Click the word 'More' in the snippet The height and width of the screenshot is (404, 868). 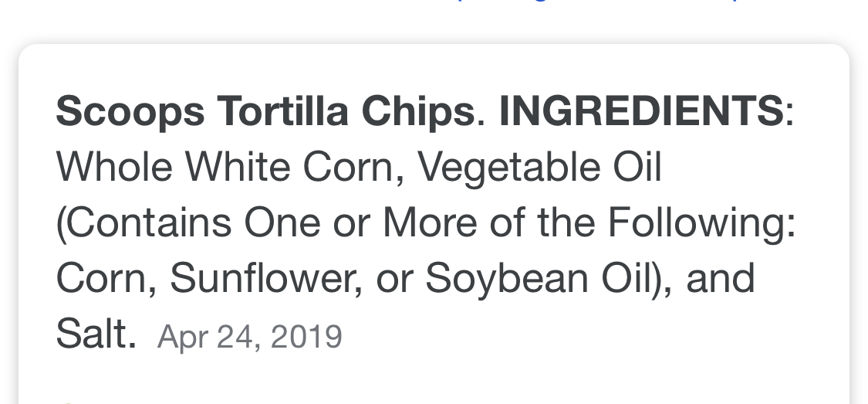click(x=430, y=222)
